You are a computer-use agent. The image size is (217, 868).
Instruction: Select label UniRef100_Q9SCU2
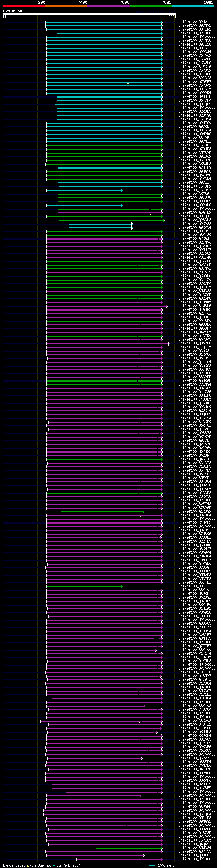(x=195, y=220)
